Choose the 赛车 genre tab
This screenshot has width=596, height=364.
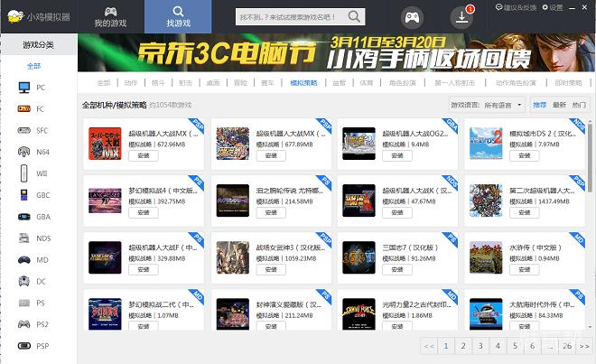(x=267, y=82)
